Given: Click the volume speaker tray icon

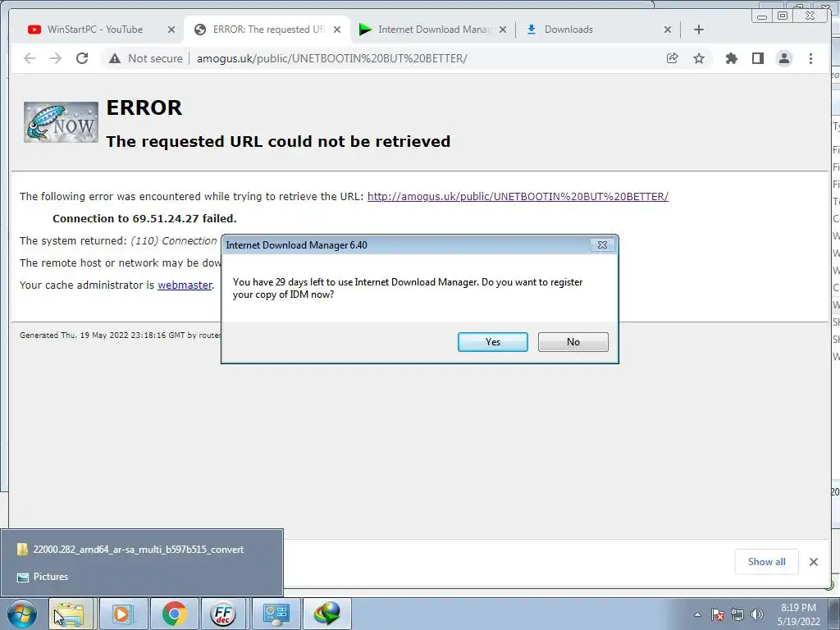Looking at the screenshot, I should click(757, 614).
